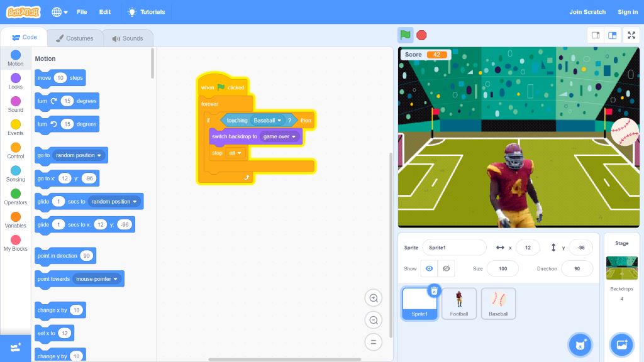Zoom in on the code workspace

pos(373,298)
